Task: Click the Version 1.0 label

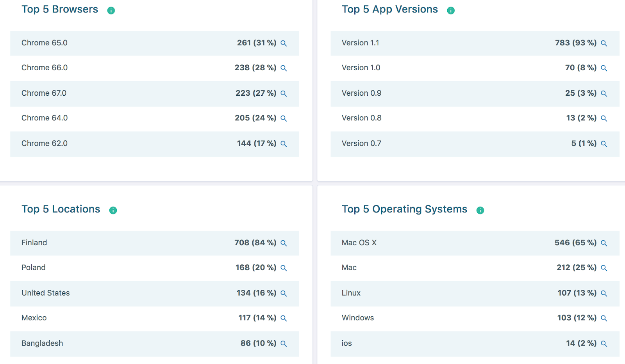Action: (x=361, y=68)
